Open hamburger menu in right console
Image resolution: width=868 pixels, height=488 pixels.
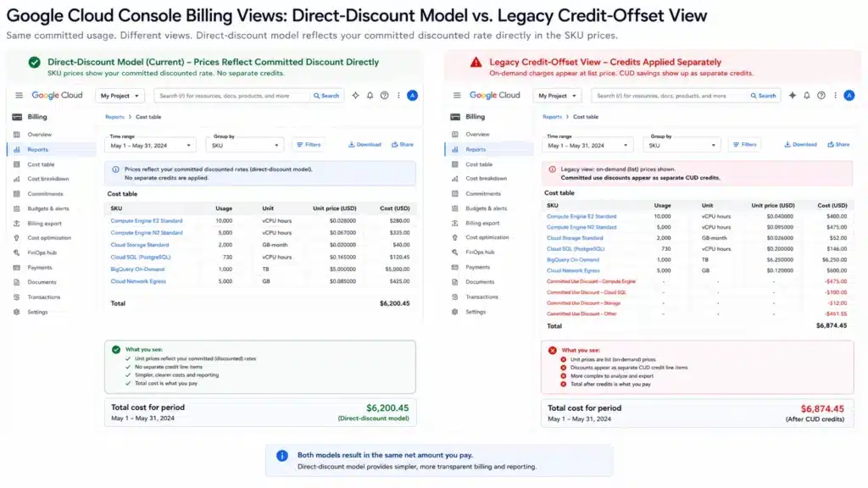457,95
